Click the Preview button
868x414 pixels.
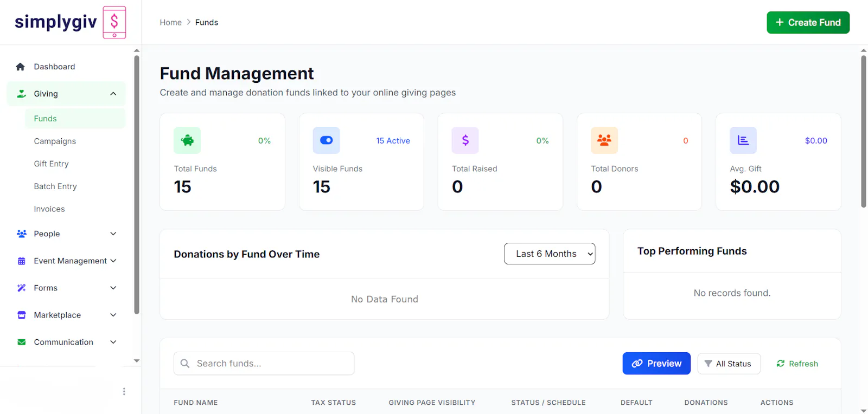(656, 364)
